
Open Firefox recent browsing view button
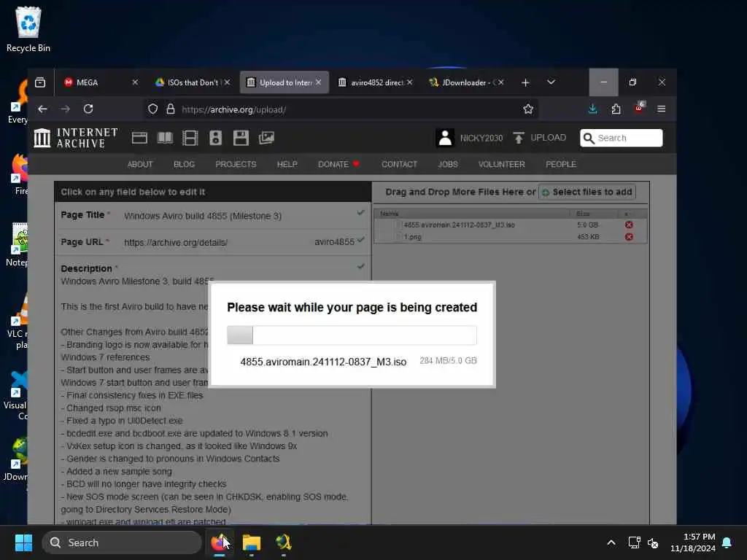[41, 82]
